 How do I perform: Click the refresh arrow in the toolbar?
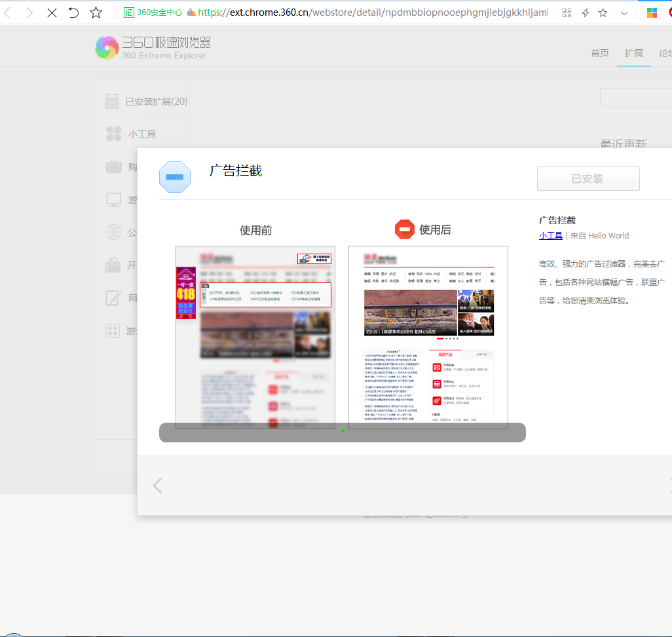(73, 12)
